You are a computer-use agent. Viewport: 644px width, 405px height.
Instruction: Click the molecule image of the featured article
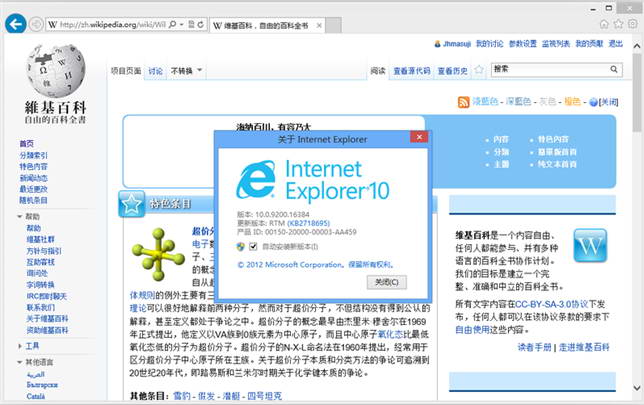[x=158, y=254]
